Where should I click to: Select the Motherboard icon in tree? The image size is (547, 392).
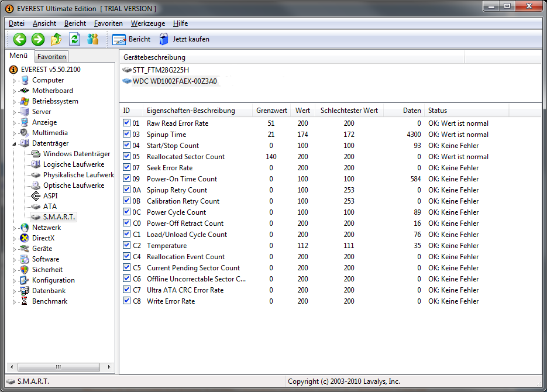25,91
